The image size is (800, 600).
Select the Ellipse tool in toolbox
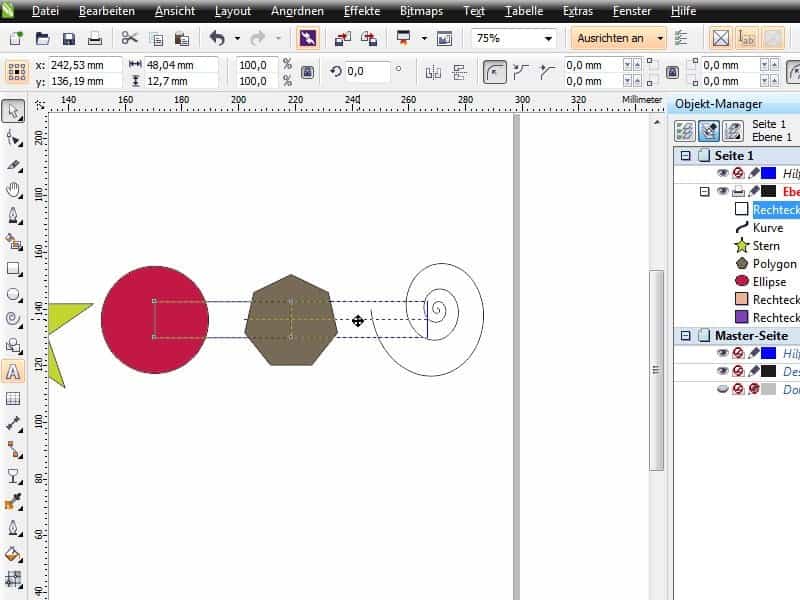coord(14,294)
